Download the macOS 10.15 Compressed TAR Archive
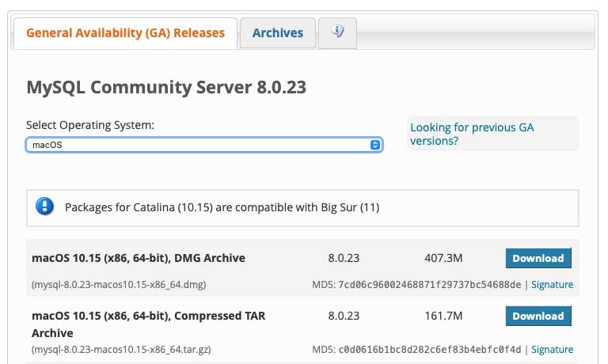Viewport: 608px width, 364px height. 538,316
